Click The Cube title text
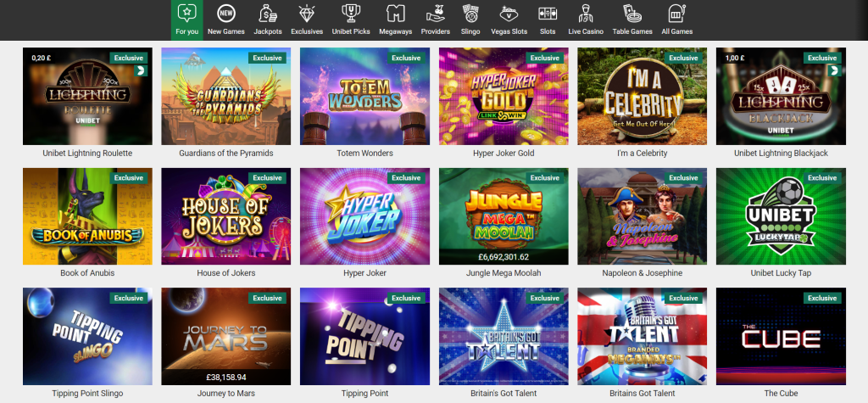The width and height of the screenshot is (868, 403). click(x=781, y=393)
